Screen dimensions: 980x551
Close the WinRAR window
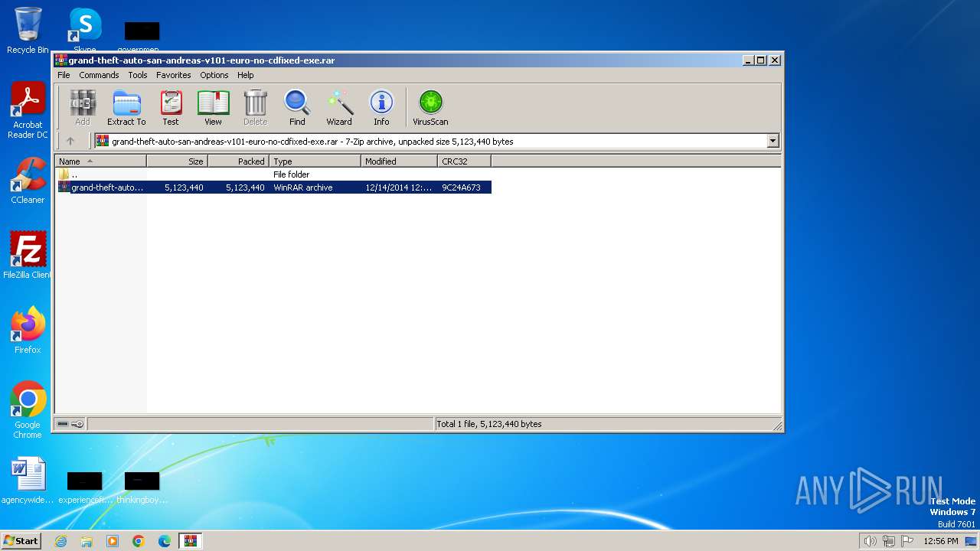pos(774,60)
